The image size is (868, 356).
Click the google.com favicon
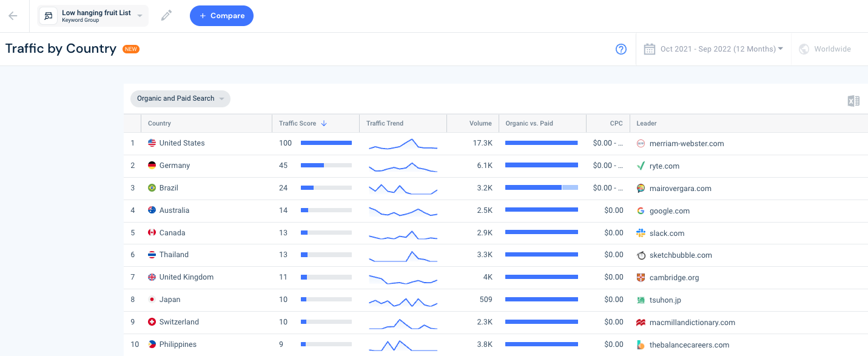[x=641, y=211]
